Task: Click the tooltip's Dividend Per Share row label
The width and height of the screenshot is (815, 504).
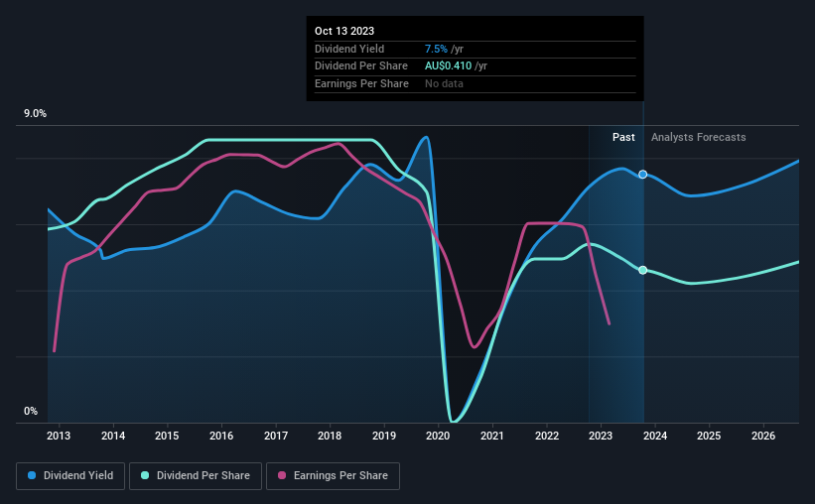Action: (361, 66)
